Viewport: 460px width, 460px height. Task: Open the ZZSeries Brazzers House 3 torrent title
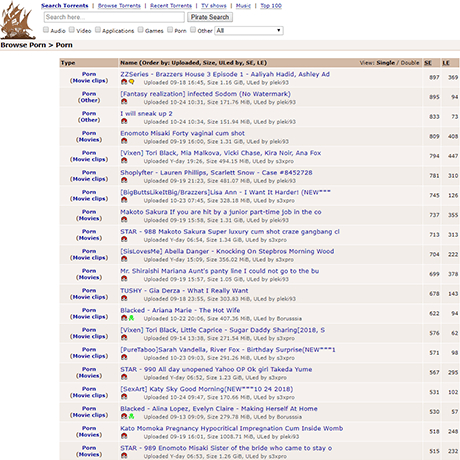(x=225, y=74)
